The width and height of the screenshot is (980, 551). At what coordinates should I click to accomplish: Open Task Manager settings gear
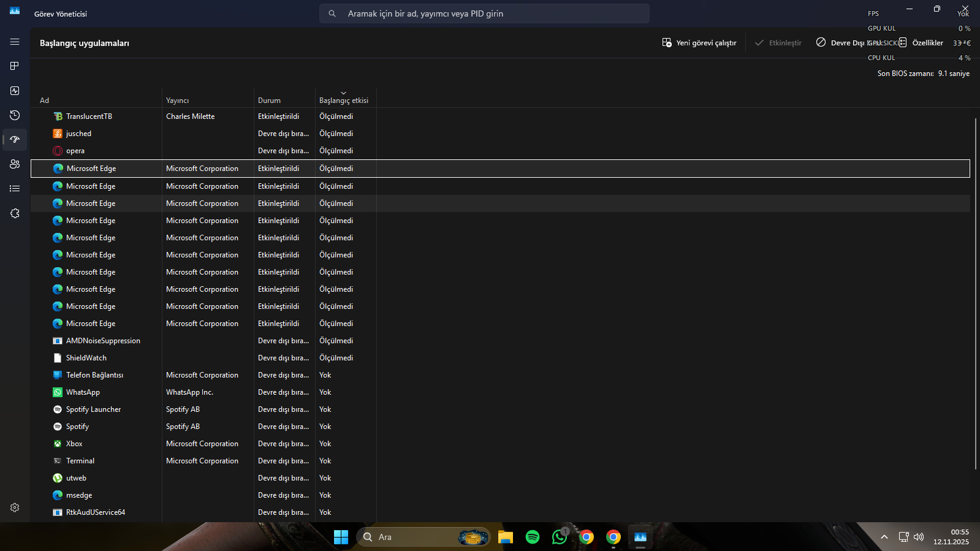15,507
